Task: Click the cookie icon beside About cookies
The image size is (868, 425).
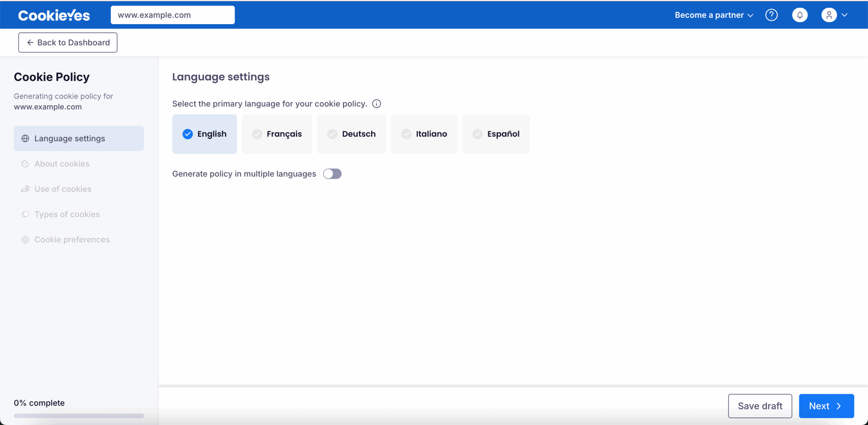Action: point(25,163)
